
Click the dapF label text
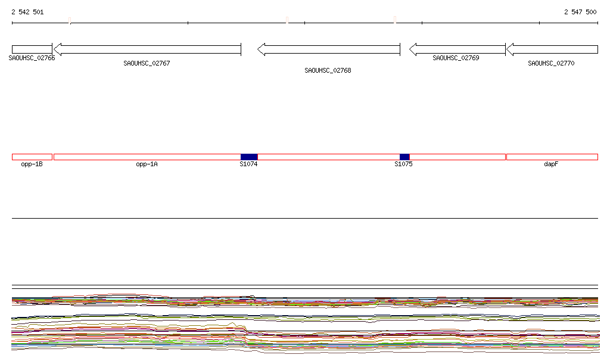551,164
